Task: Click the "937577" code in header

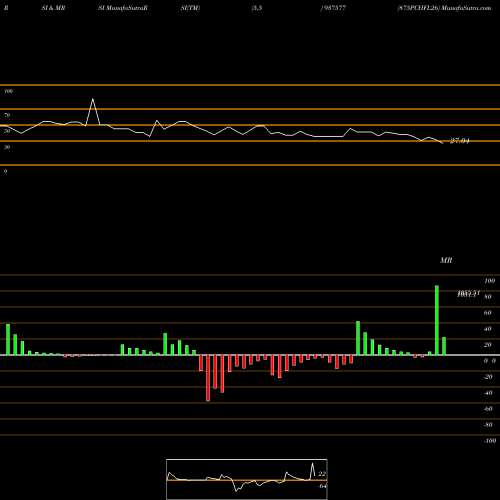Action: pyautogui.click(x=334, y=8)
